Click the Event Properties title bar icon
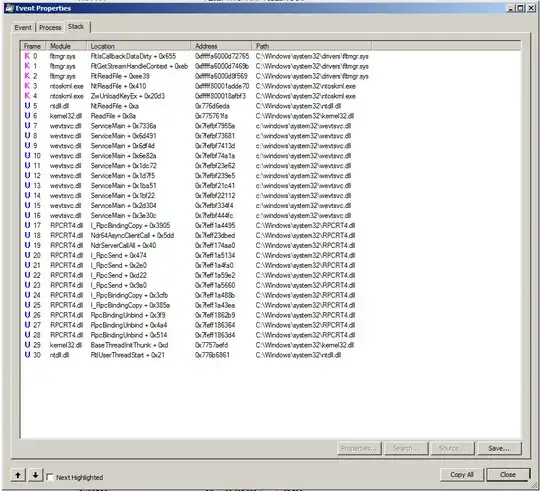Viewport: 540px width, 491px height. pyautogui.click(x=9, y=8)
